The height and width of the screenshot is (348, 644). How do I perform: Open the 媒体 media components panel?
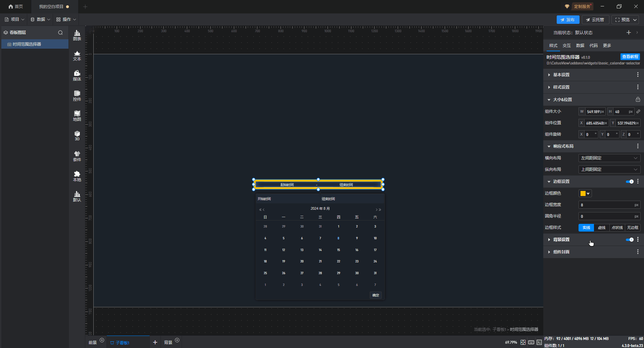(77, 76)
